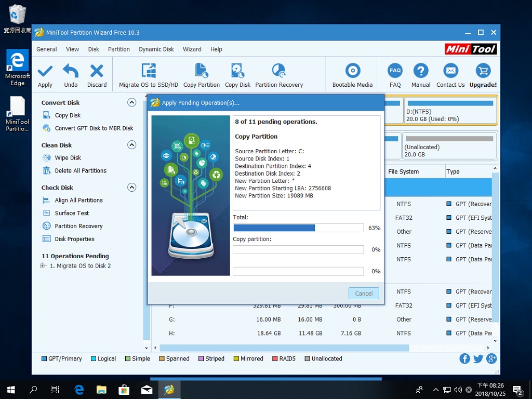
Task: Click the Discard X icon
Action: (x=97, y=71)
